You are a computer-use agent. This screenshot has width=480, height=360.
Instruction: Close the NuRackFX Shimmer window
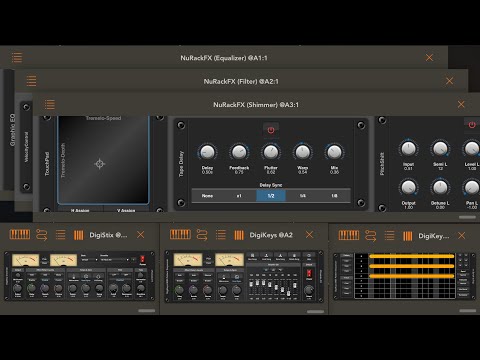[x=461, y=104]
